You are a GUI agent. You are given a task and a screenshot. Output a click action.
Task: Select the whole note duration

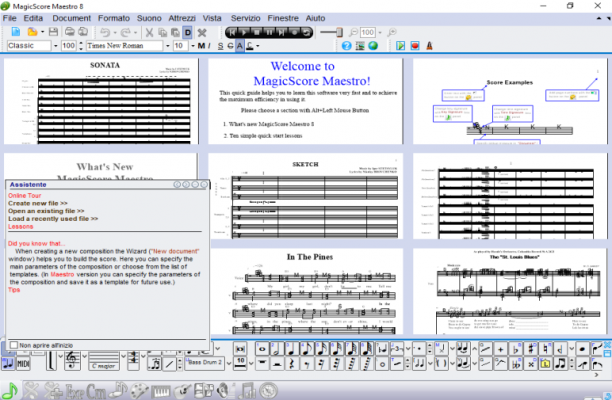[262, 348]
